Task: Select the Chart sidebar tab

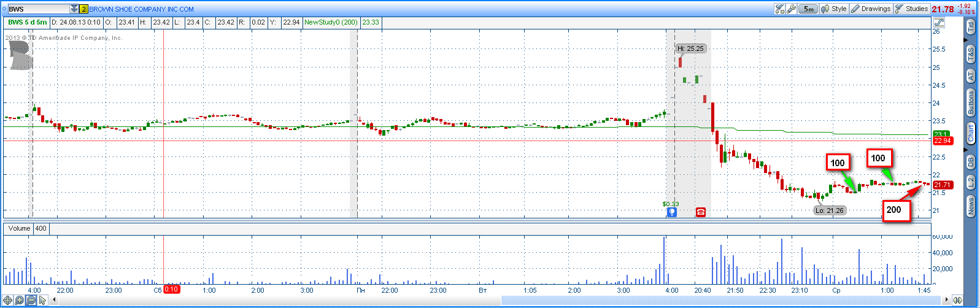Action: [971, 133]
